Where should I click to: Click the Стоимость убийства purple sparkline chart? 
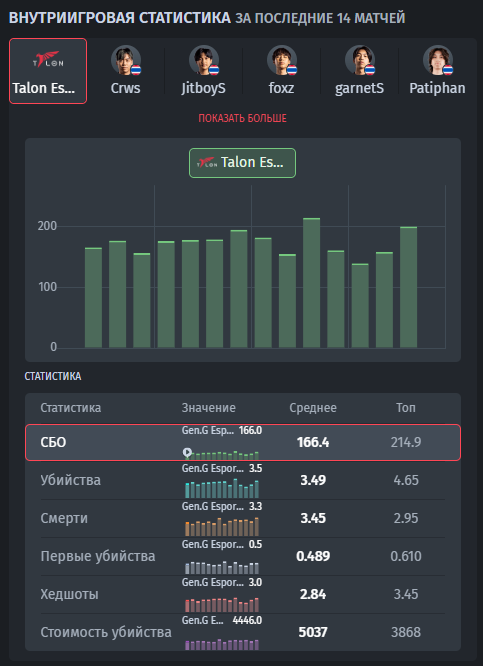click(222, 644)
